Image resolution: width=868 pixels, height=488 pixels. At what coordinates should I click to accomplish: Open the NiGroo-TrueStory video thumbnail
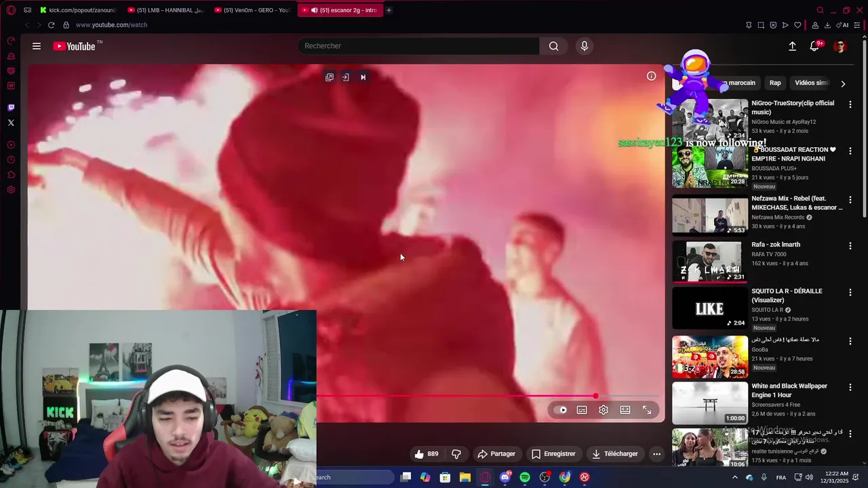pos(710,120)
